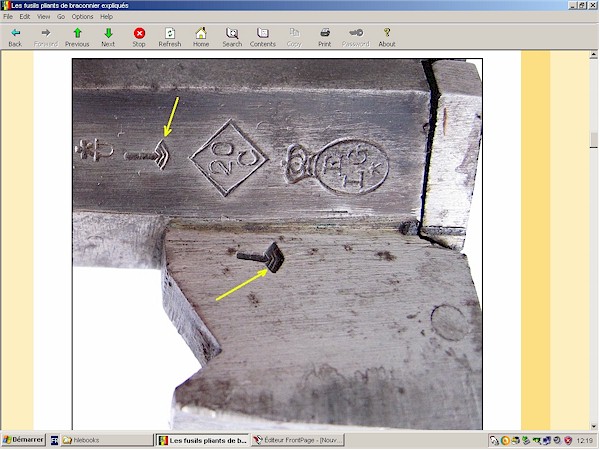Click the Forward arrow toolbar icon

point(46,33)
